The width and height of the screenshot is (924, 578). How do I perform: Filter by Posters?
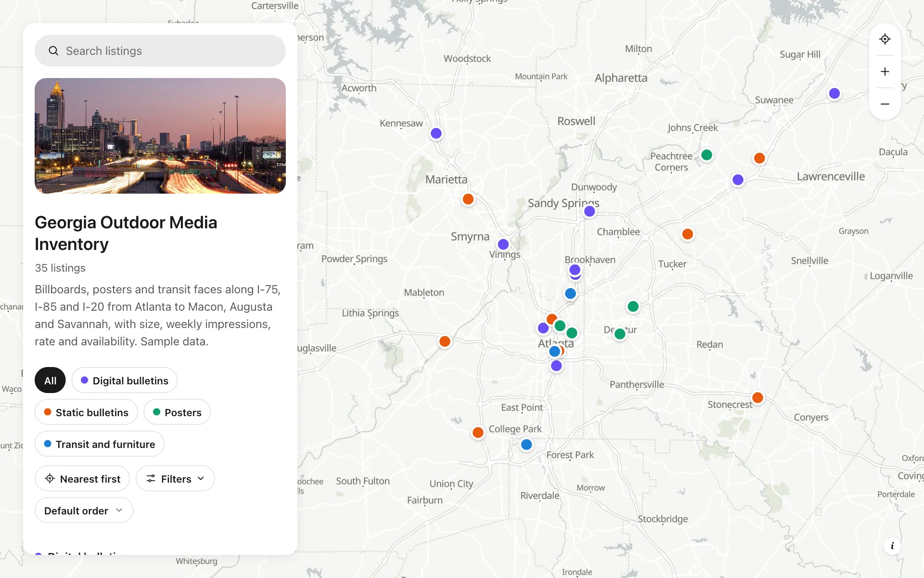point(177,412)
